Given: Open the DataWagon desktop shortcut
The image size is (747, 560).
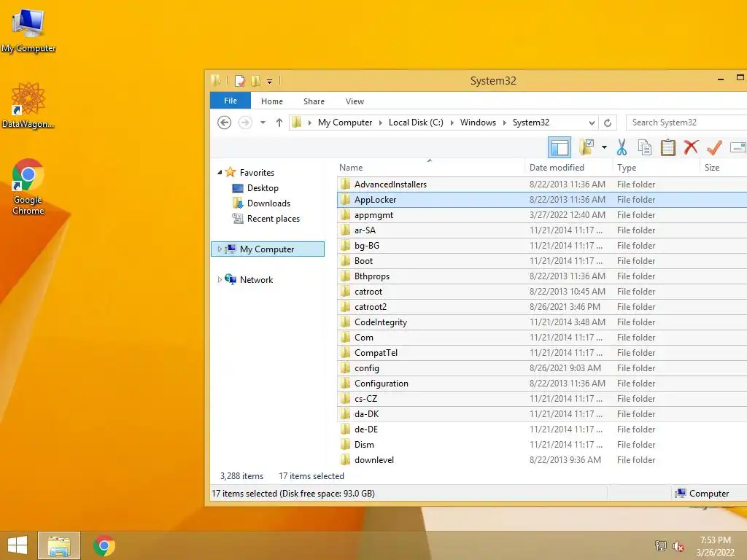Looking at the screenshot, I should pos(28,106).
